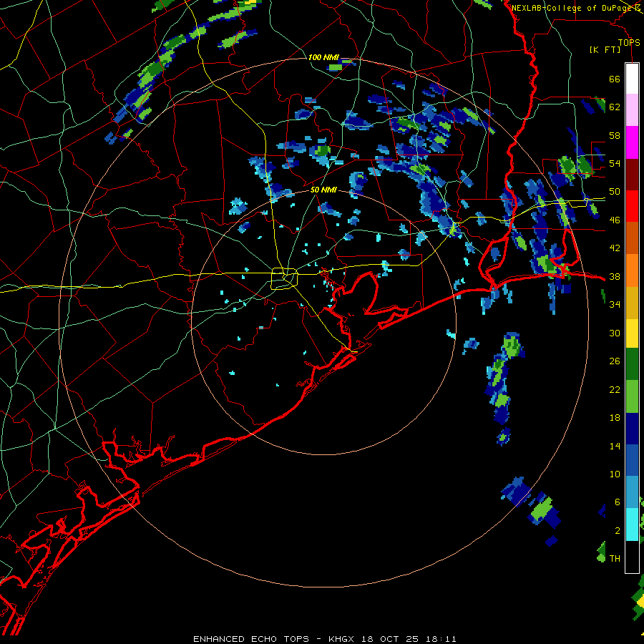Select the light pink swatch between 58 and 62

(632, 110)
